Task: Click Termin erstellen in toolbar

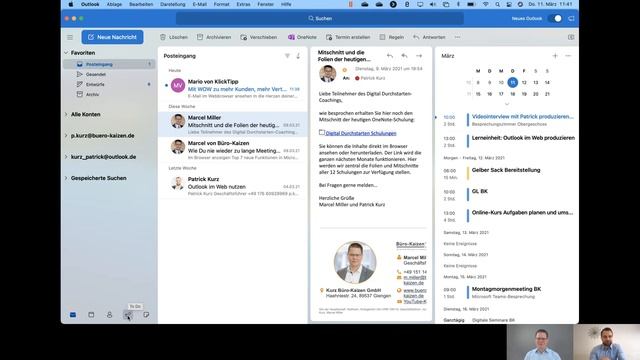Action: 348,37
